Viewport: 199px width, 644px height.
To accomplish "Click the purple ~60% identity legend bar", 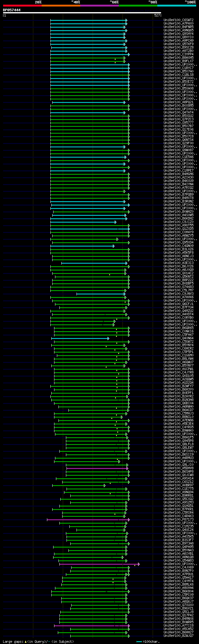I will pos(99,6).
